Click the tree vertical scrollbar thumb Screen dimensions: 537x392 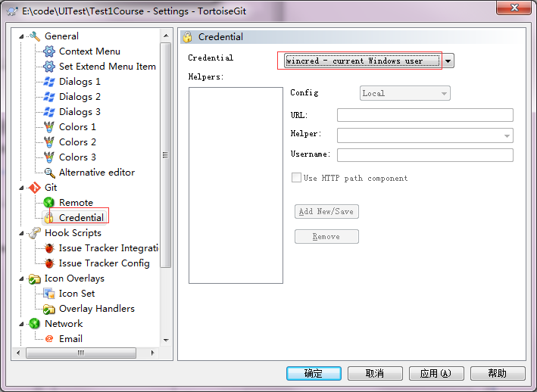pos(166,155)
